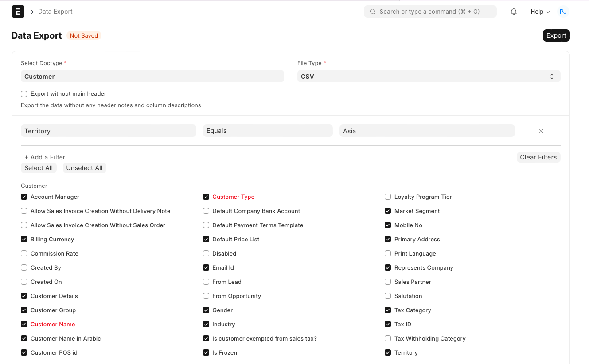The height and width of the screenshot is (364, 589).
Task: Click the PJ user avatar
Action: click(563, 12)
